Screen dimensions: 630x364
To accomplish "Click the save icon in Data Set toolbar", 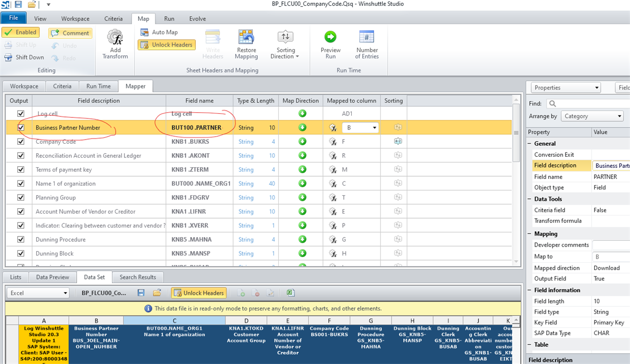I will pyautogui.click(x=141, y=293).
